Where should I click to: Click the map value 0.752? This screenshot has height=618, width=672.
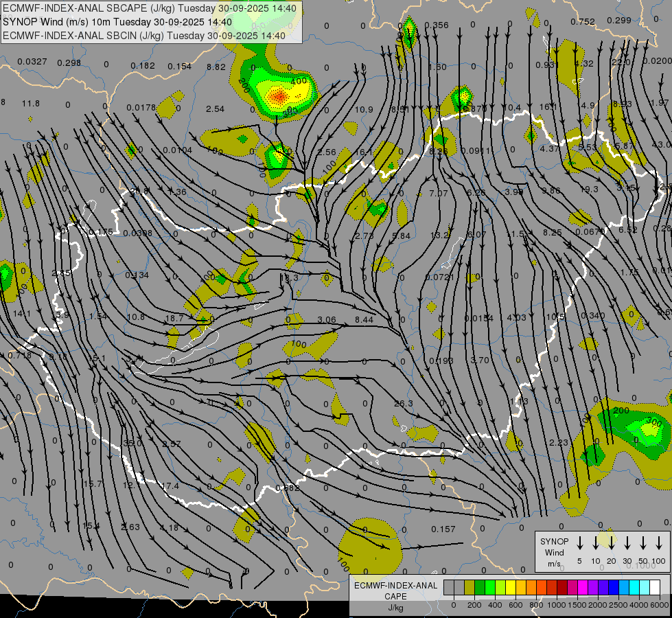[583, 21]
